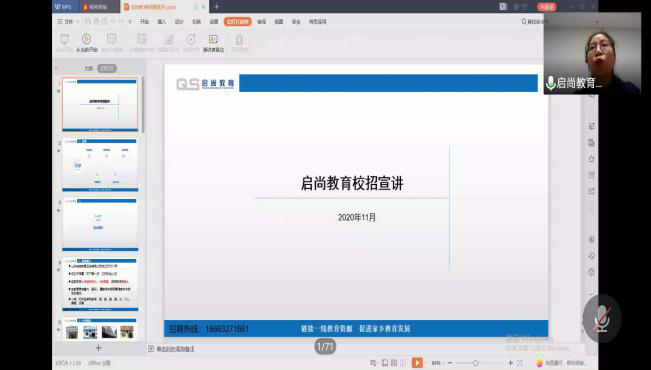Viewport: 651px width, 370px height.
Task: Open the 插入 ribbon tab
Action: 162,21
